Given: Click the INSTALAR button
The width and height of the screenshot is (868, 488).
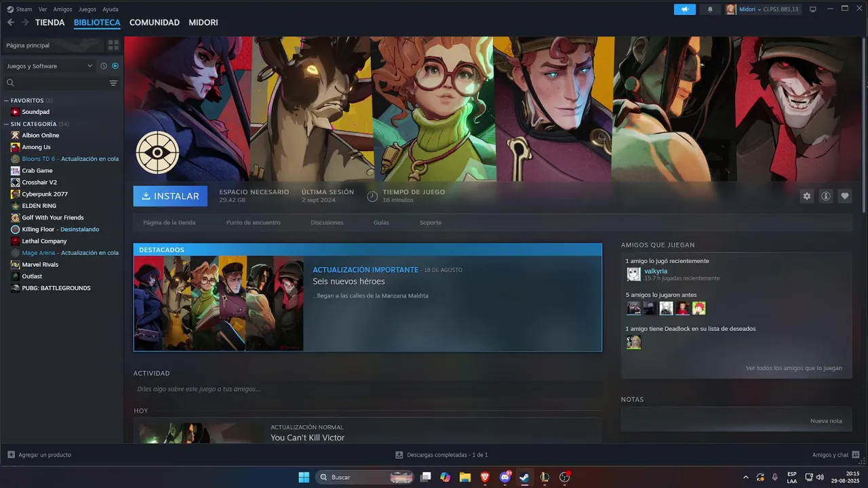Looking at the screenshot, I should [170, 196].
